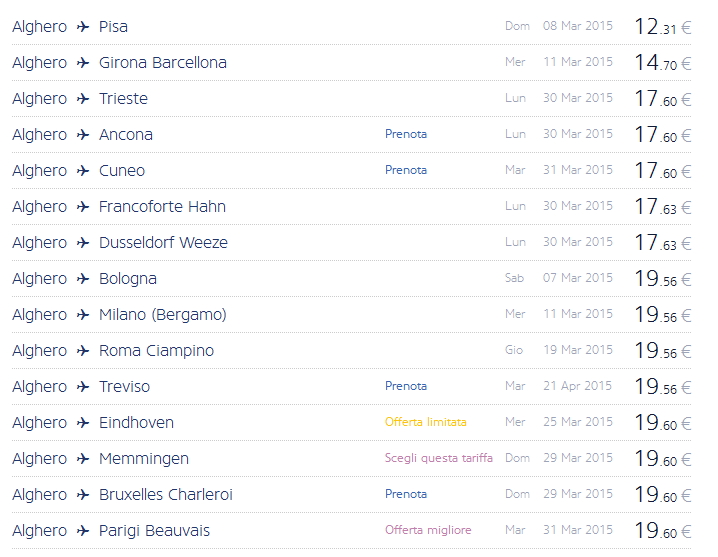The image size is (718, 557).
Task: Open the Offerta limitata label for Eindhoven
Action: 425,422
